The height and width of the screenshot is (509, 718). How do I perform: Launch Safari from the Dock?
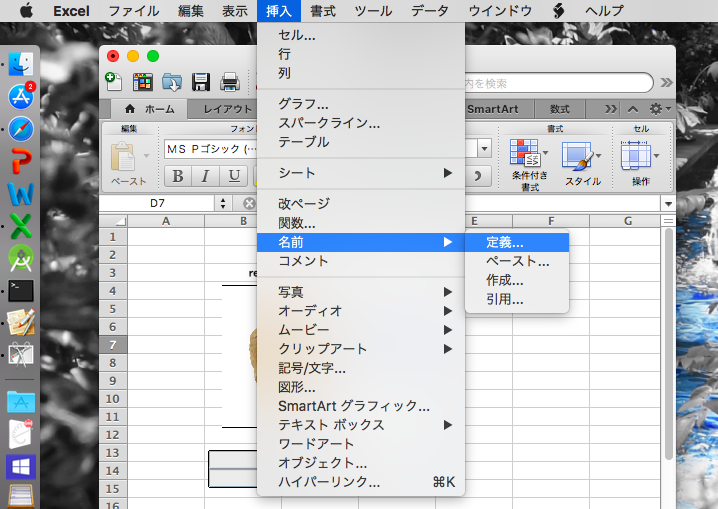[21, 129]
